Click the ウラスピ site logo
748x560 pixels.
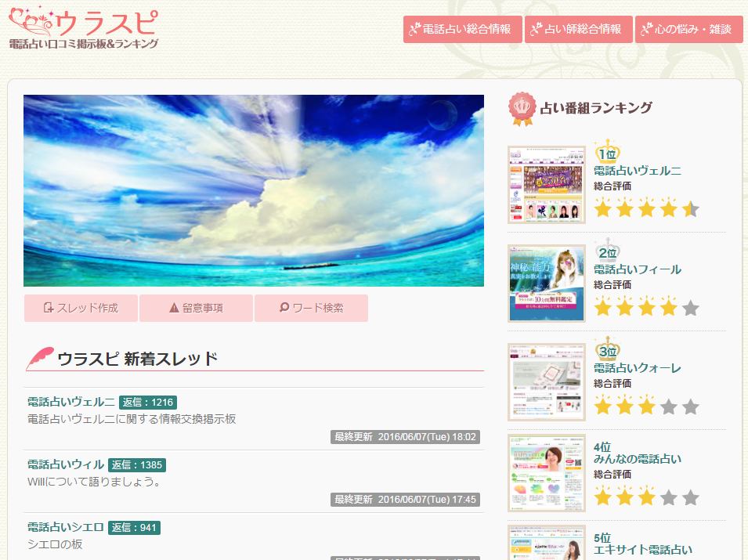pyautogui.click(x=84, y=27)
